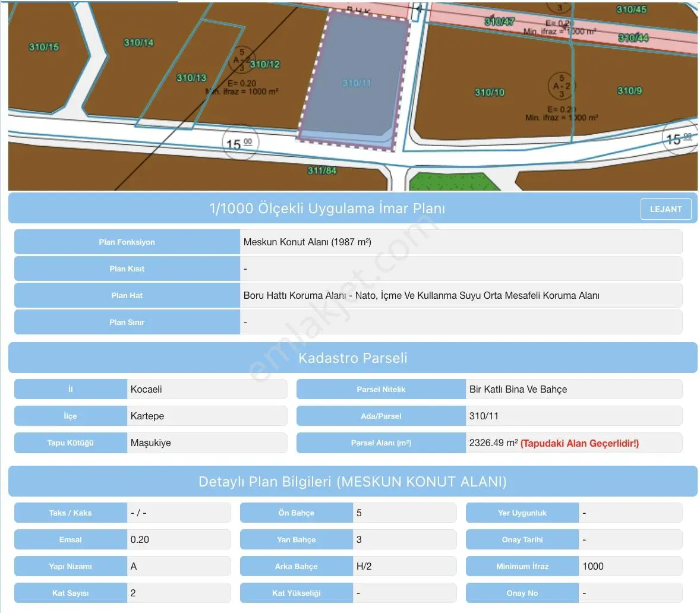
Task: Click the 'İlçe' label cell
Action: pyautogui.click(x=71, y=416)
